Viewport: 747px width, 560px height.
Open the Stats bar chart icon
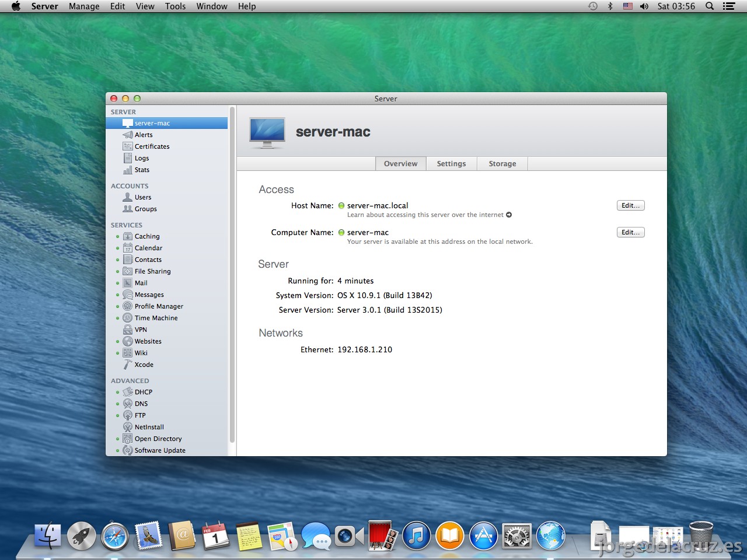(x=128, y=170)
